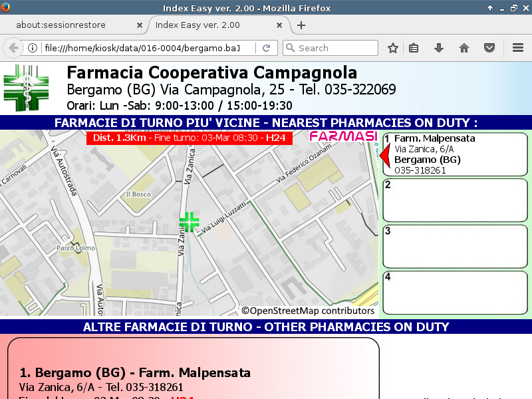Image resolution: width=532 pixels, height=399 pixels.
Task: Reload the page with the refresh icon
Action: coord(266,48)
